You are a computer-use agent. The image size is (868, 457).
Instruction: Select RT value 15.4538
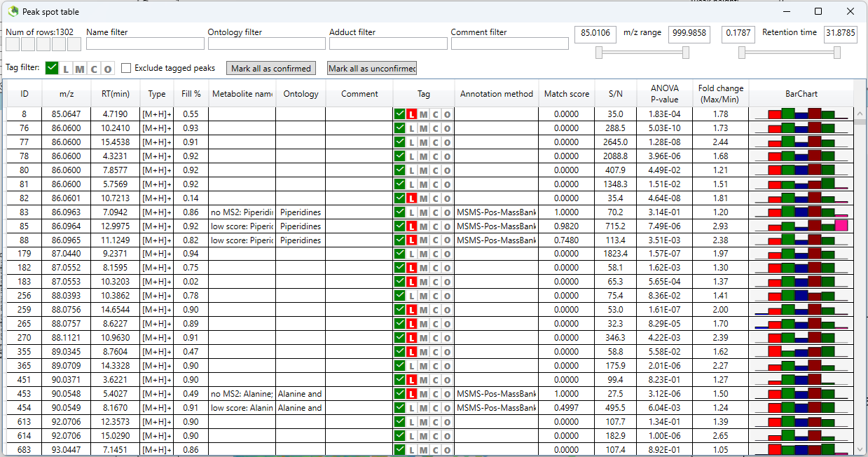[x=116, y=142]
